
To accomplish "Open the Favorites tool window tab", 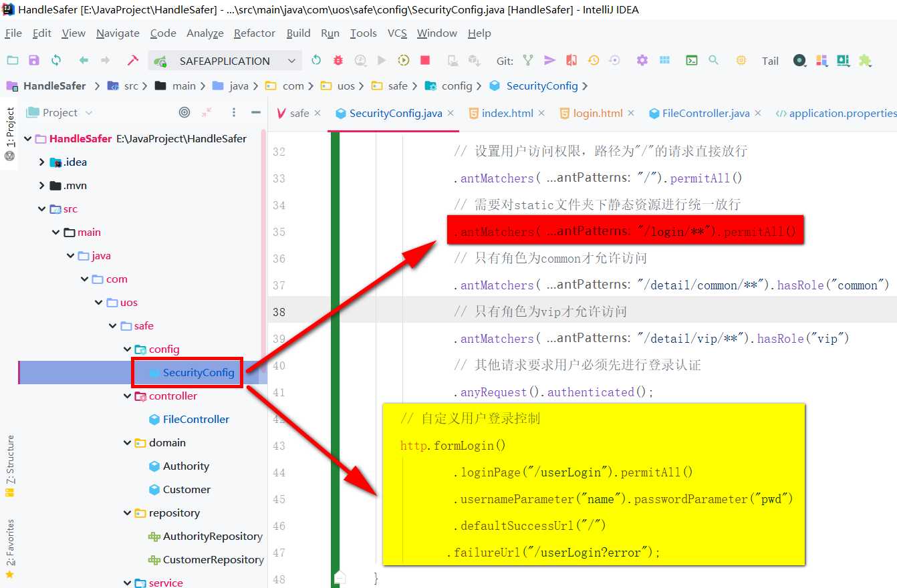I will point(9,548).
